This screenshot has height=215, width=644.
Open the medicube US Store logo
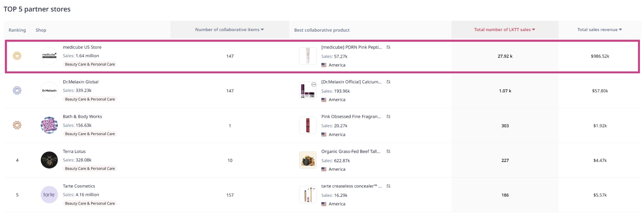coord(49,56)
